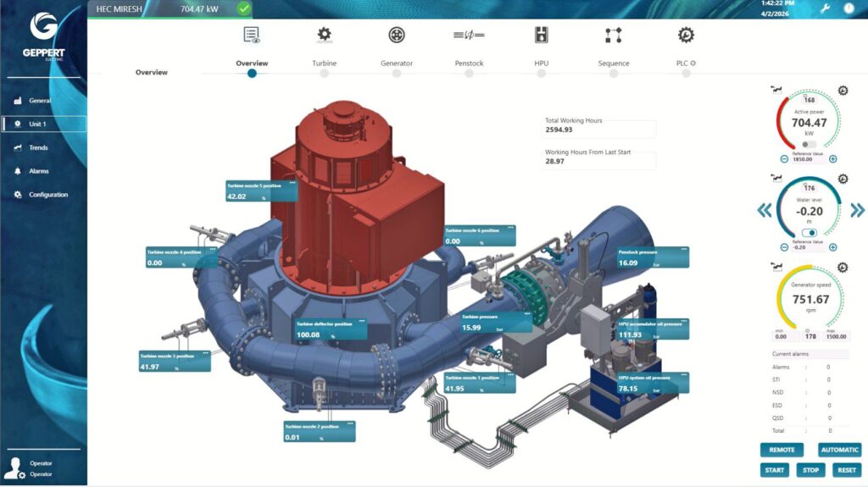This screenshot has height=487, width=868.
Task: Click the HEC MIRESH plant name
Action: [119, 8]
